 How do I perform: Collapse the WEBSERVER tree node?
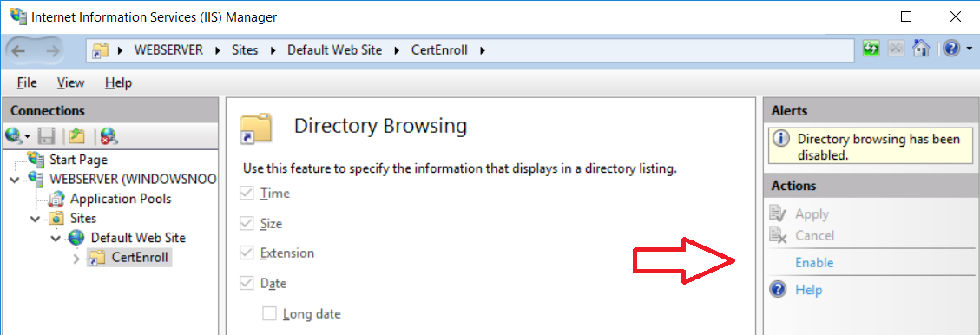[15, 180]
